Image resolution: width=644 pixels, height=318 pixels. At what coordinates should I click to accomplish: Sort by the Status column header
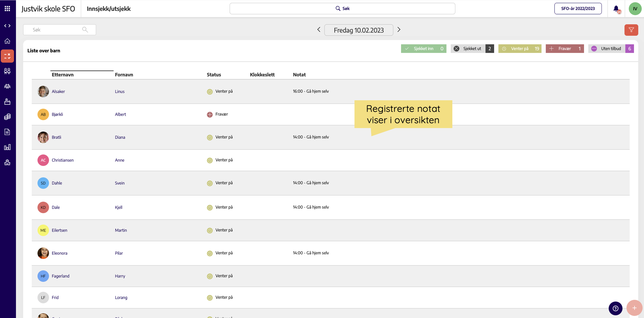tap(214, 75)
